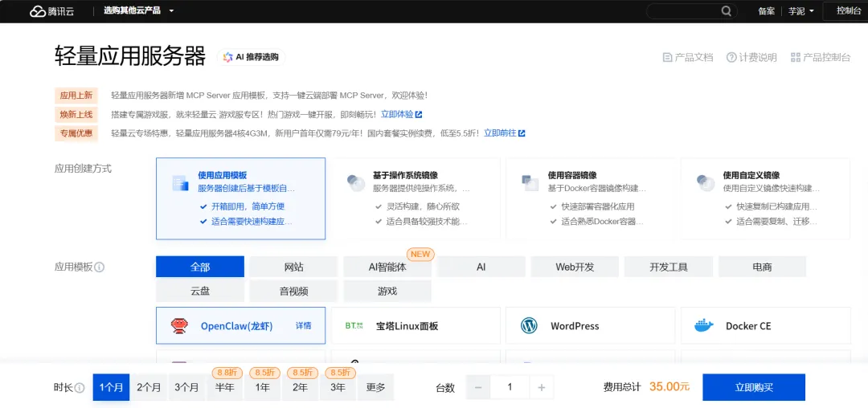Click the 应用上新 tag
Screen dimensions: 868x408
pyautogui.click(x=76, y=96)
